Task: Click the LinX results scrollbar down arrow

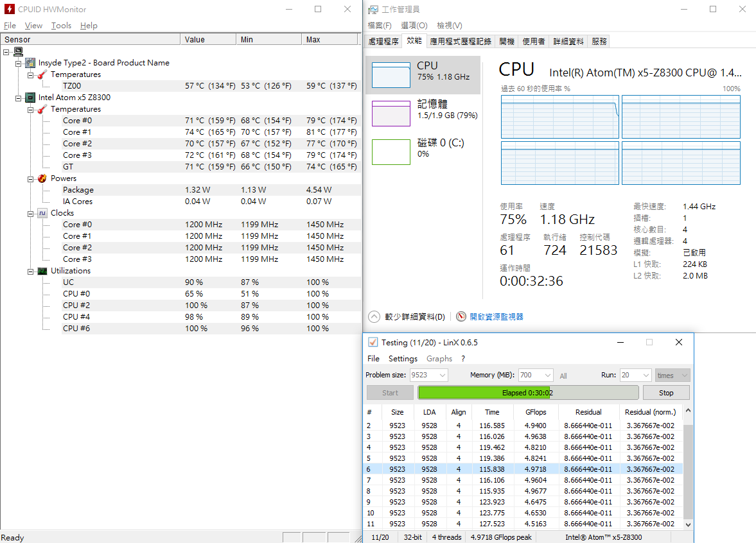Action: (x=688, y=524)
